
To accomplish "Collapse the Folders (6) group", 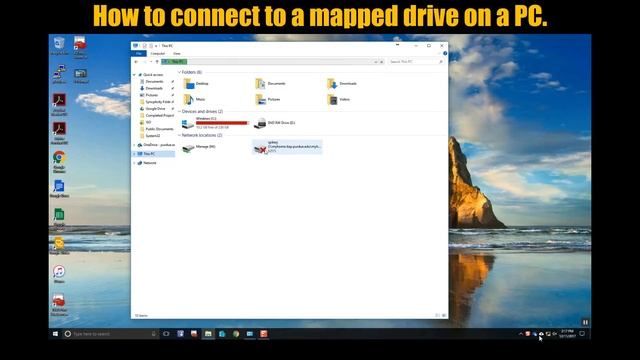I will 179,72.
